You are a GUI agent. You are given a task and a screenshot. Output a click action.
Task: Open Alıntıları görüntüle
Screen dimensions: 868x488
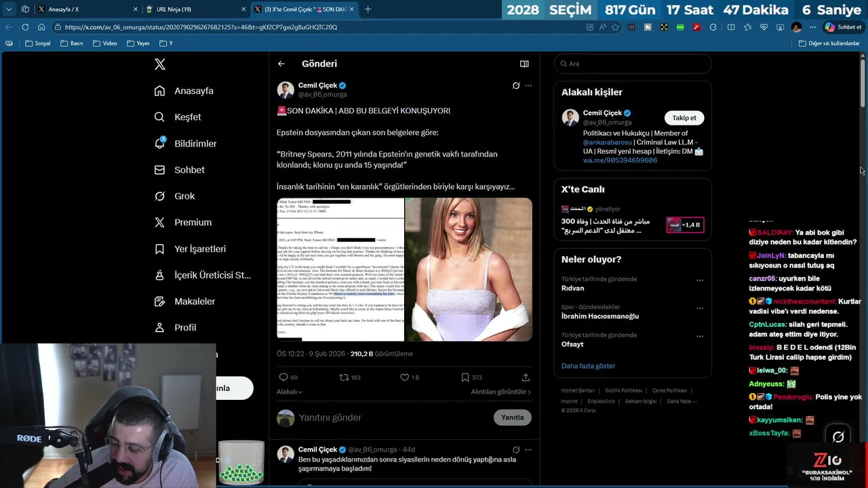pos(501,392)
